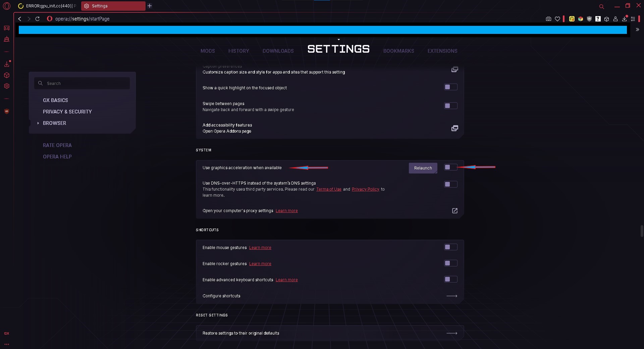Viewport: 644px width, 349px height.
Task: Open GX Corner from the sidebar
Action: tap(6, 28)
